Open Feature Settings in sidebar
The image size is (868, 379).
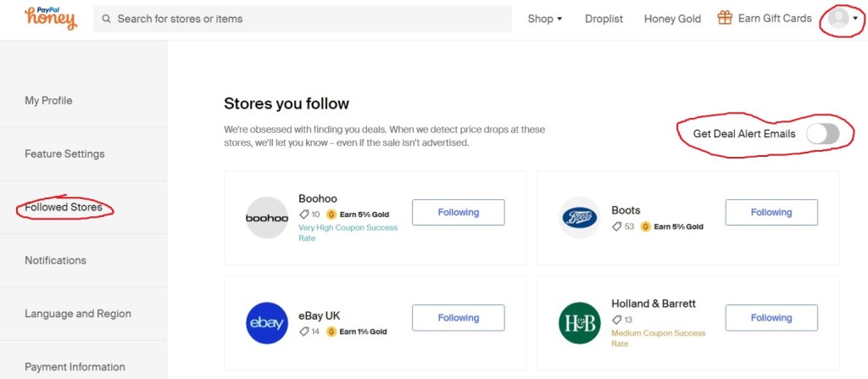click(x=64, y=153)
